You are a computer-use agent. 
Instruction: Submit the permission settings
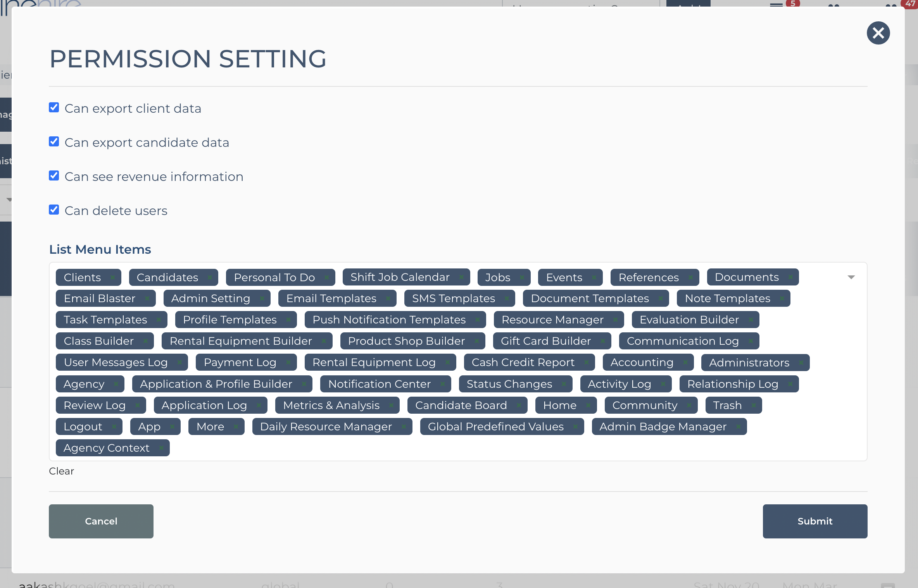coord(815,521)
